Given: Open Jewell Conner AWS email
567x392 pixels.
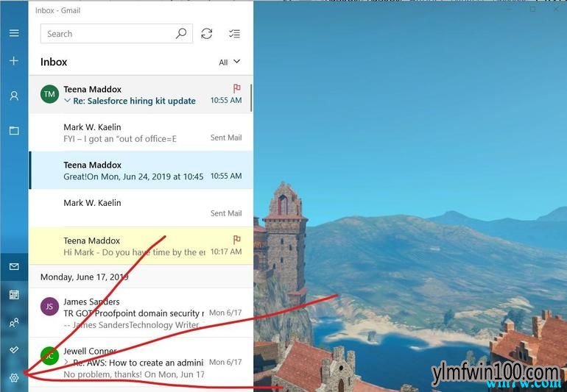Looking at the screenshot, I should point(141,363).
